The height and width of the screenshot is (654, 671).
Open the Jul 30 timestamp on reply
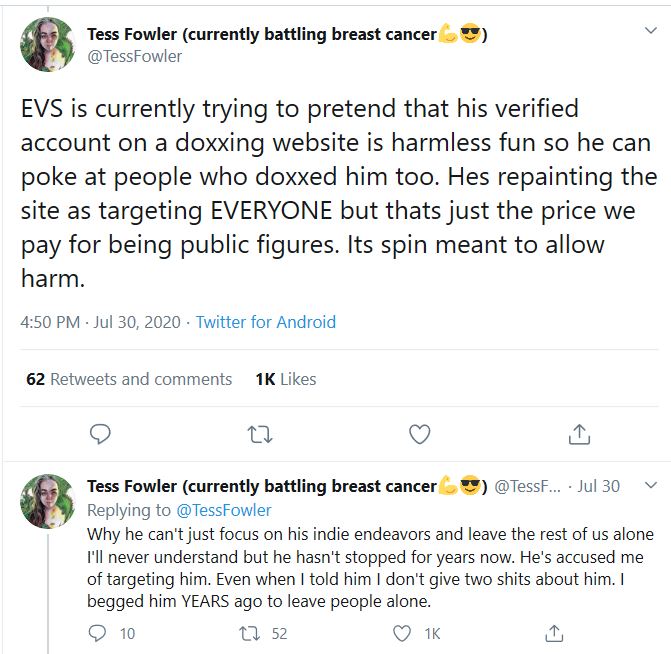pyautogui.click(x=598, y=486)
